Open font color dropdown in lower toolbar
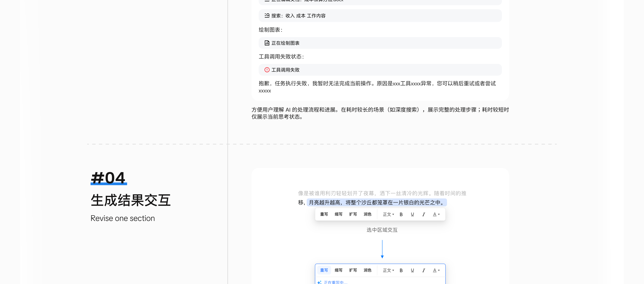Viewport: 644px width, 284px height. point(436,270)
